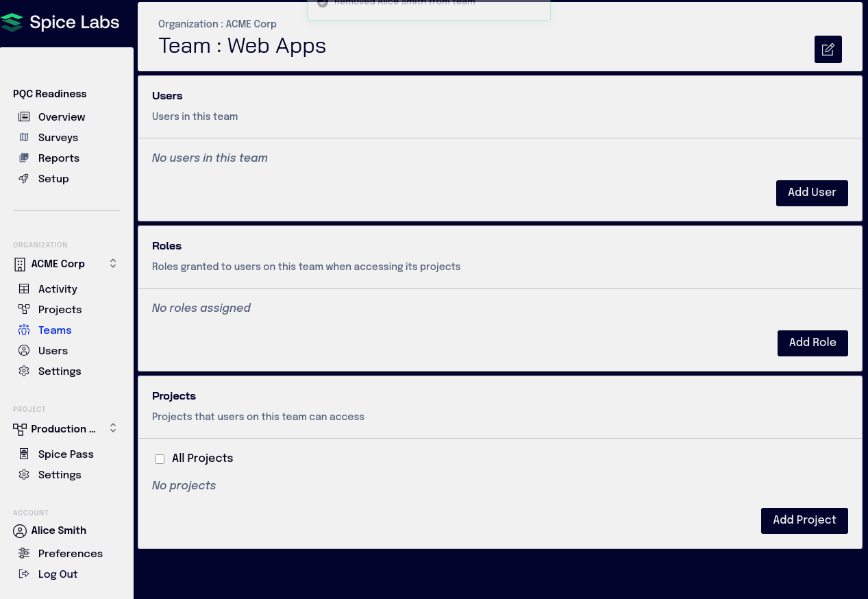Viewport: 868px width, 599px height.
Task: Click the Reports stacked pages icon
Action: pyautogui.click(x=24, y=158)
